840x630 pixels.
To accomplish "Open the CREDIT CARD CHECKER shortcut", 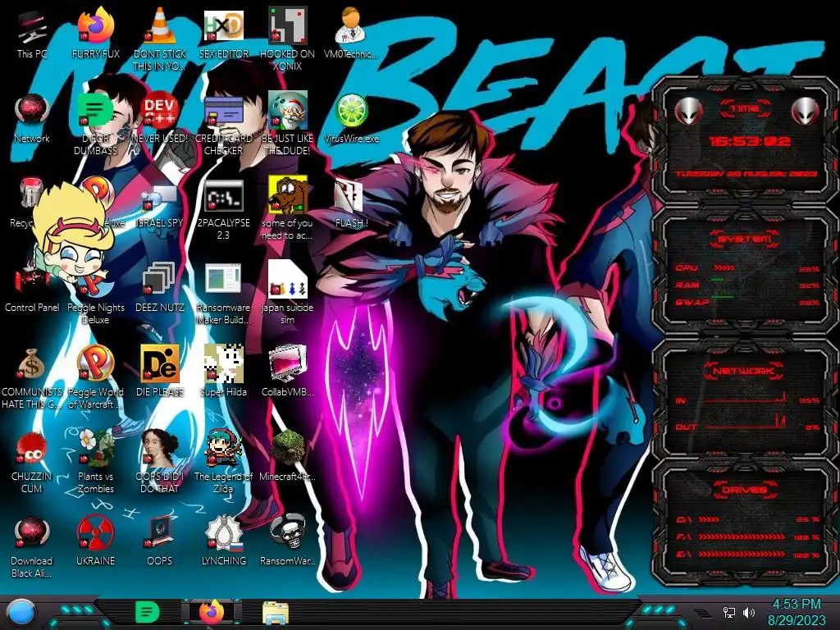I will (223, 125).
